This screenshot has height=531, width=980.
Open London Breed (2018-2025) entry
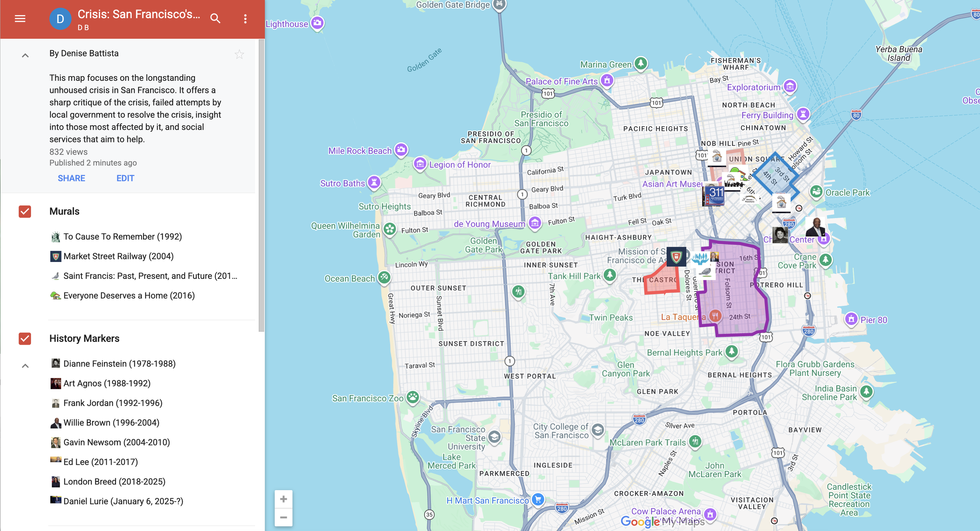pos(114,481)
